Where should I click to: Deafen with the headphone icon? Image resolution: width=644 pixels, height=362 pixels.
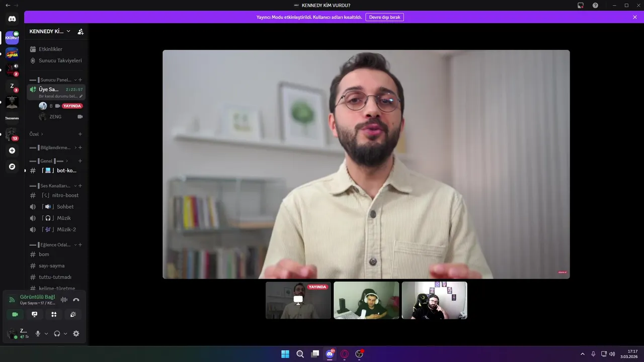[x=57, y=333]
